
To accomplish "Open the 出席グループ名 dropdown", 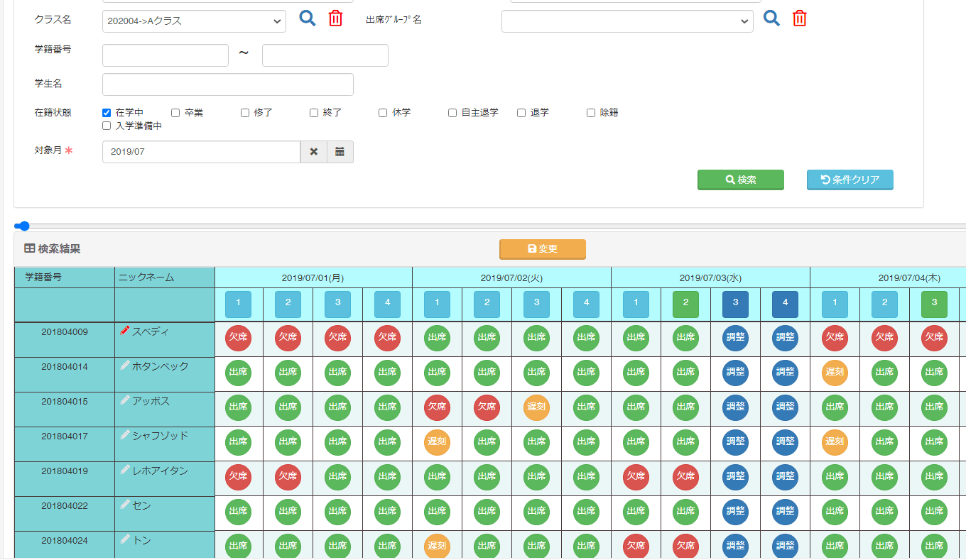I will point(627,21).
